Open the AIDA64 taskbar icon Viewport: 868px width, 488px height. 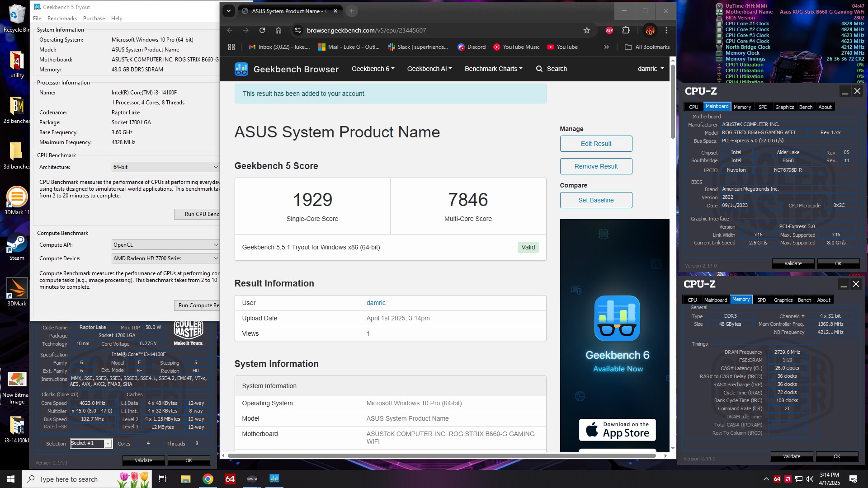coord(230,479)
